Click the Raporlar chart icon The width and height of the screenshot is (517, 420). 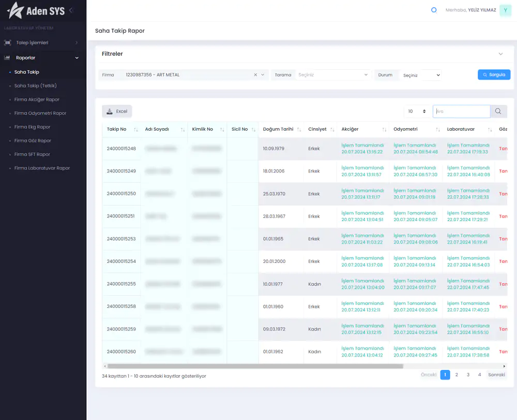[x=7, y=58]
